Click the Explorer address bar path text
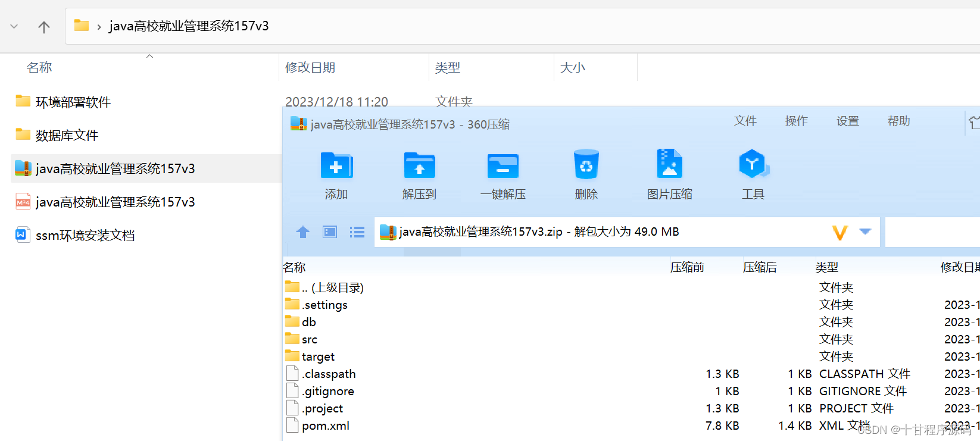This screenshot has height=441, width=980. pyautogui.click(x=189, y=26)
